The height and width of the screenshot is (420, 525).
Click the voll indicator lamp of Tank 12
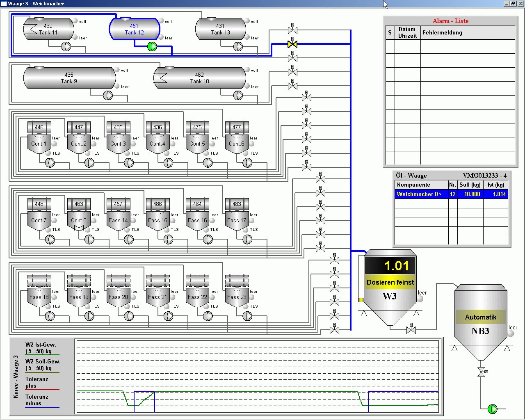(161, 21)
